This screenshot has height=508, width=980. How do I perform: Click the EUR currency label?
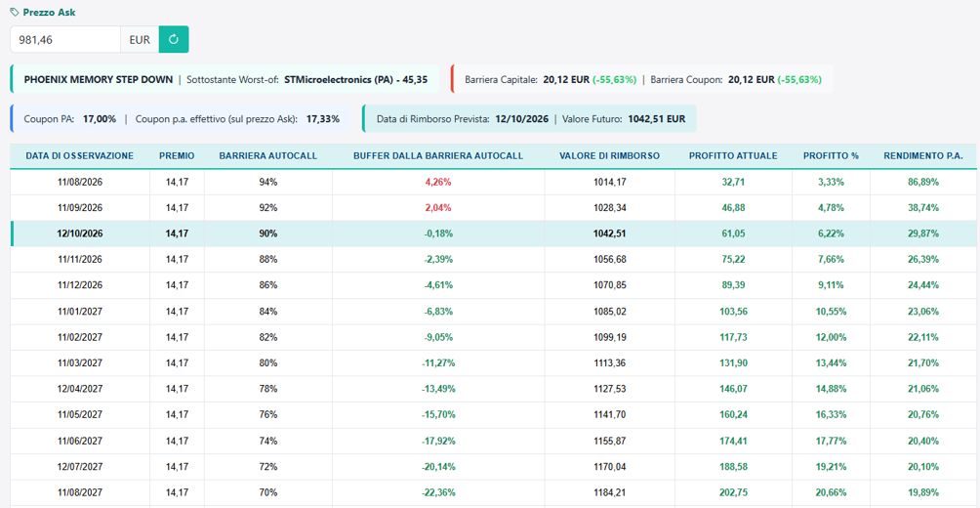140,39
